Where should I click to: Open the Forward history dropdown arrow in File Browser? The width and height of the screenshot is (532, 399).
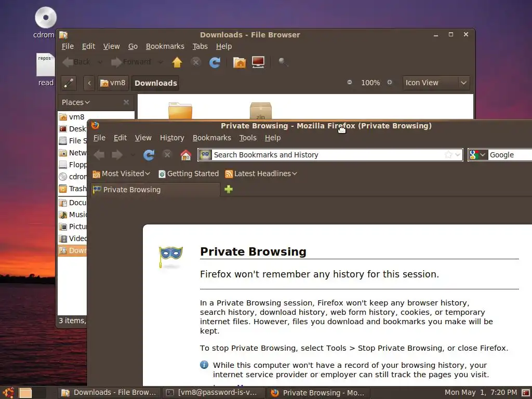161,62
